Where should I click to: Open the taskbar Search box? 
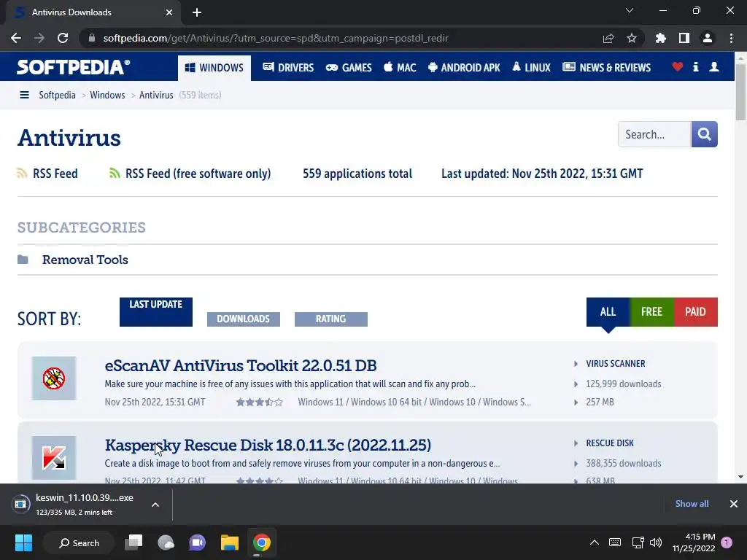79,542
